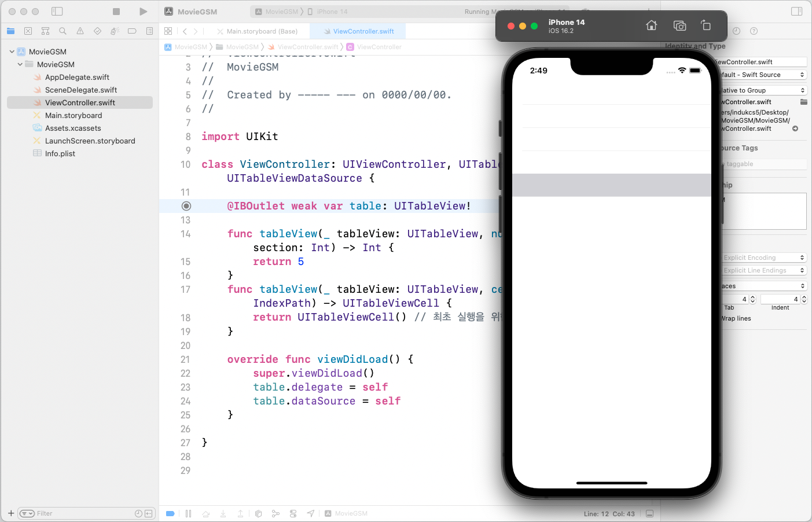Screen dimensions: 812x522
Task: Step out in the debug bar
Action: (240, 513)
